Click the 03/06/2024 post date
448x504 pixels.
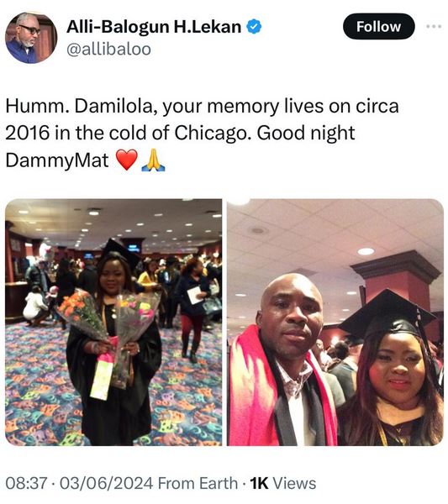(106, 483)
